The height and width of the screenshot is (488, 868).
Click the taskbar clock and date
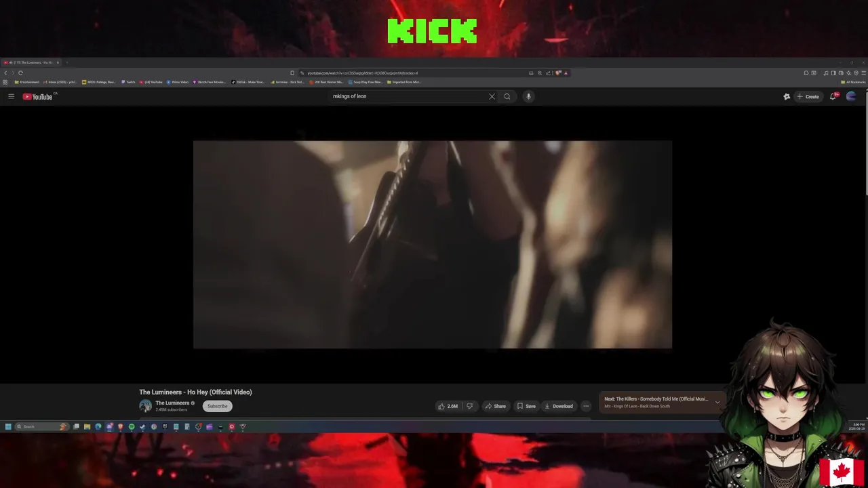[x=856, y=426]
